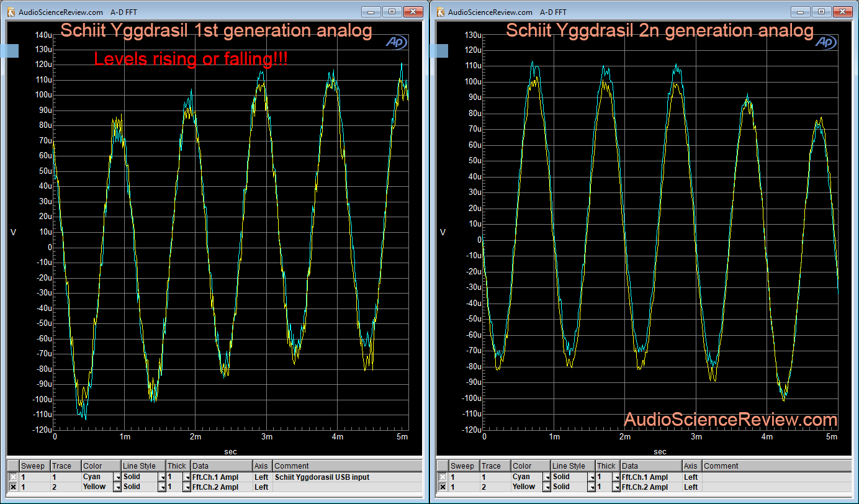Open trace 1 Thick dropdown, 2n generation window
This screenshot has height=504, width=859.
[616, 477]
